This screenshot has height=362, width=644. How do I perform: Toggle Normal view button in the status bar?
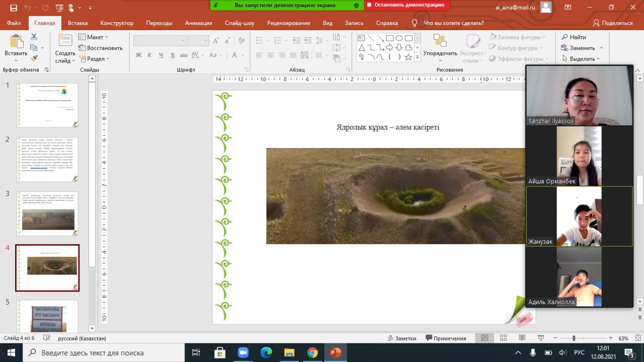coord(485,338)
